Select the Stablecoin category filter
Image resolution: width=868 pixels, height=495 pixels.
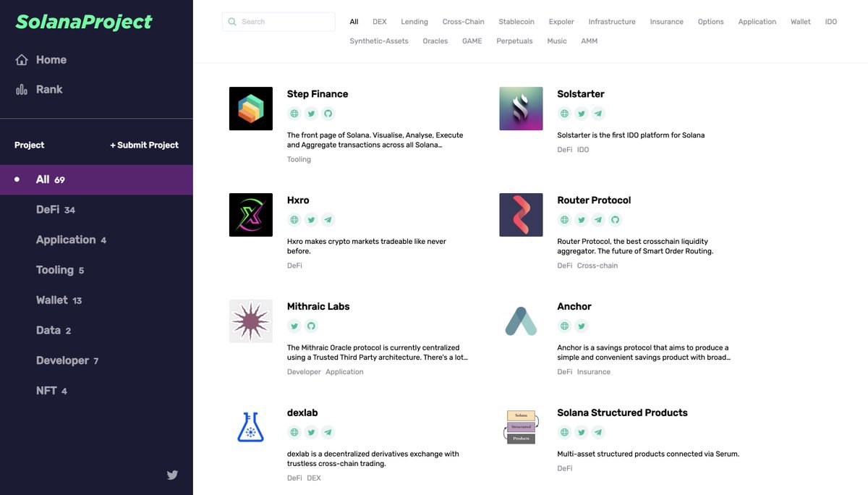(x=516, y=22)
